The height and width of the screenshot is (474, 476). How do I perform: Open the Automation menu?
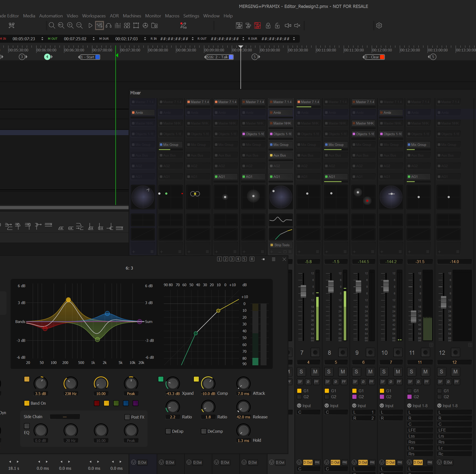click(51, 16)
